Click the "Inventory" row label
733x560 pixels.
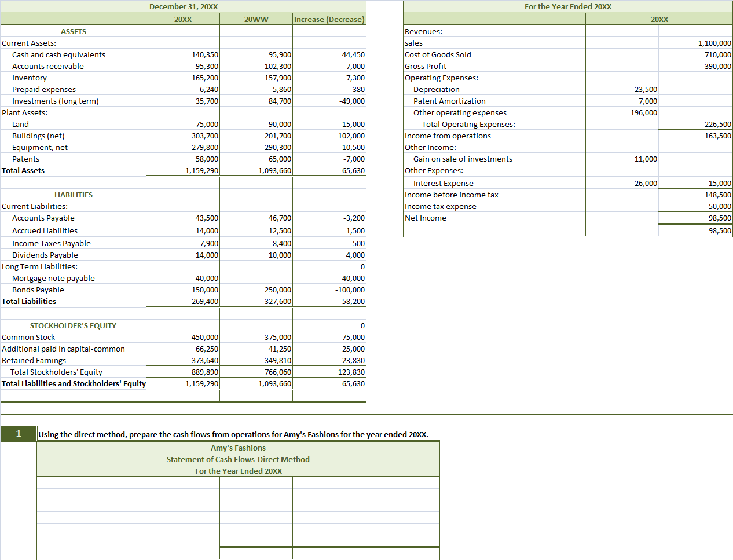tap(30, 78)
